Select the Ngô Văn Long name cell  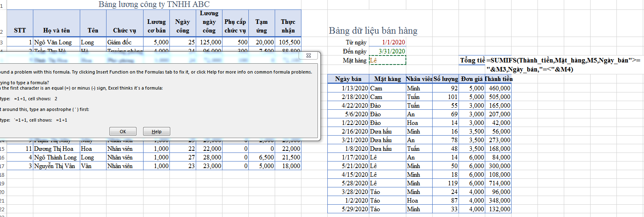coord(56,42)
